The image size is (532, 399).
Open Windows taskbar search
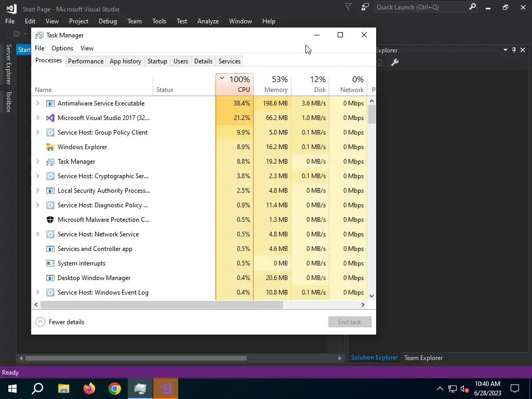37,389
